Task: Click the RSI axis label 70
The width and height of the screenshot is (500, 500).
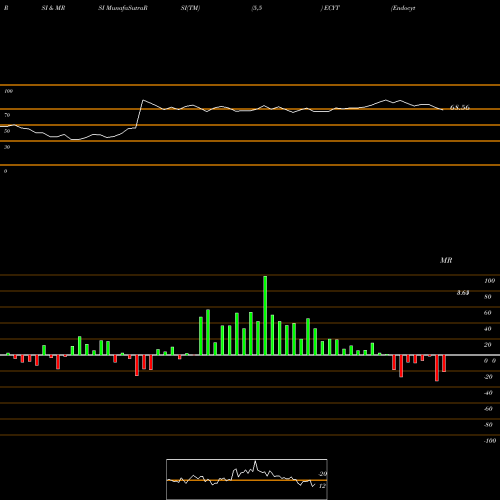Action: tap(7, 115)
